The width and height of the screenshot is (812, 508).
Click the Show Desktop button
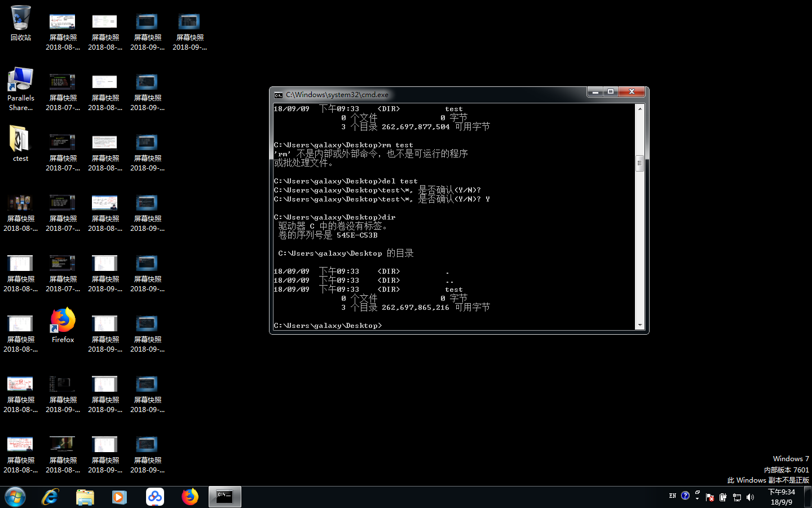[x=807, y=497]
